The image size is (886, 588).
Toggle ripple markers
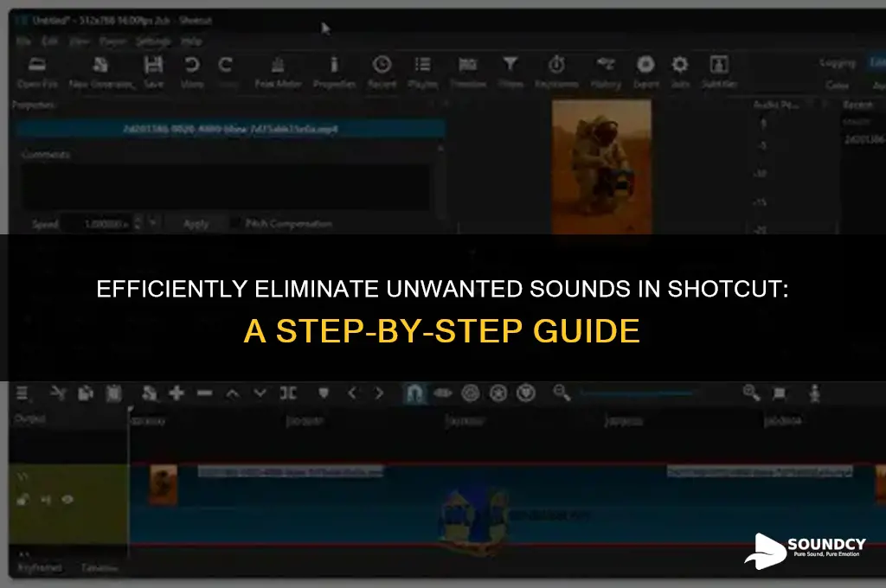tap(525, 393)
